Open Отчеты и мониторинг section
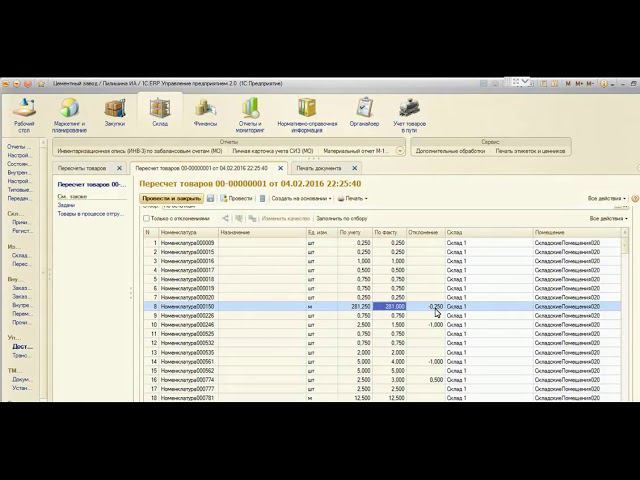The width and height of the screenshot is (640, 480). pyautogui.click(x=250, y=115)
